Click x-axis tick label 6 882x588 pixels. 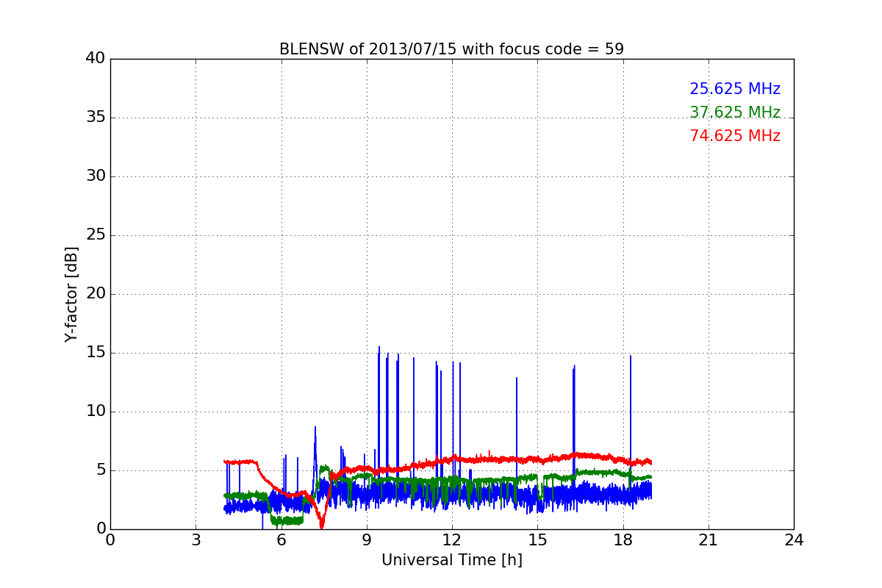pos(281,539)
